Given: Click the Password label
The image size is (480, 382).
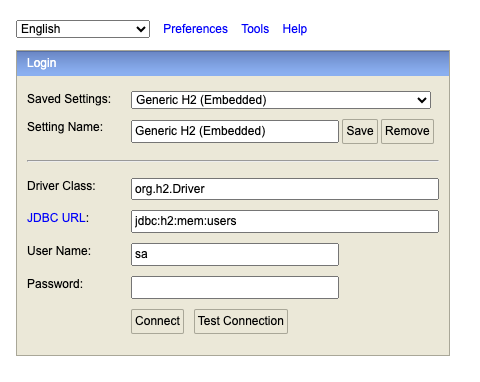Looking at the screenshot, I should 55,284.
